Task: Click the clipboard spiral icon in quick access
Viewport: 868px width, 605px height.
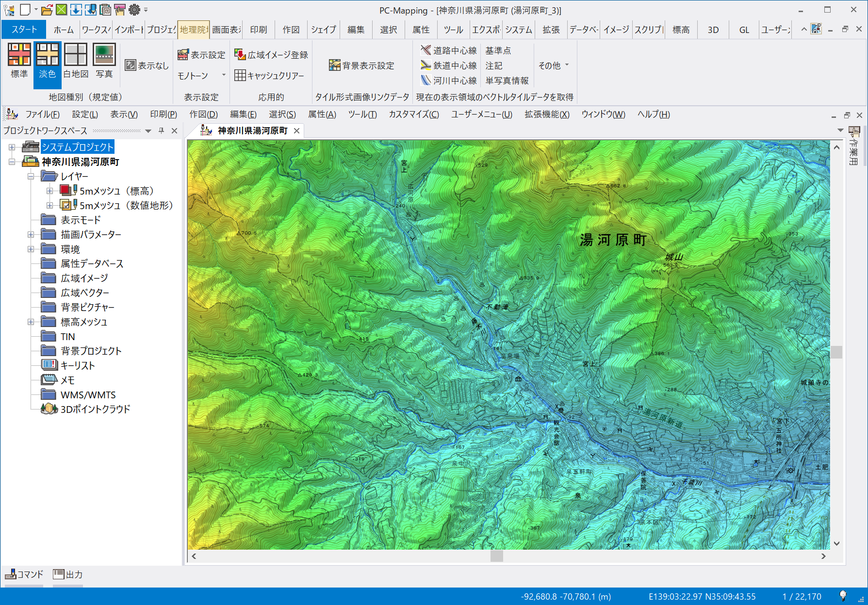Action: point(105,9)
